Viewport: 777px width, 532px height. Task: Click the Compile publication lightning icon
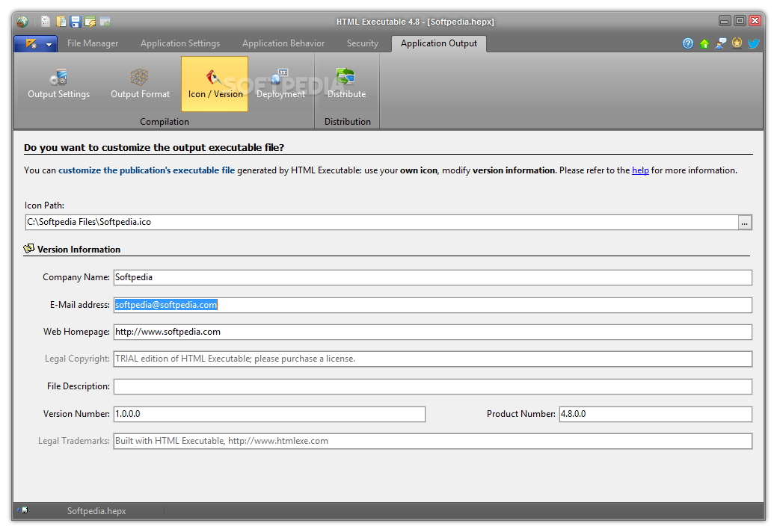tap(90, 22)
